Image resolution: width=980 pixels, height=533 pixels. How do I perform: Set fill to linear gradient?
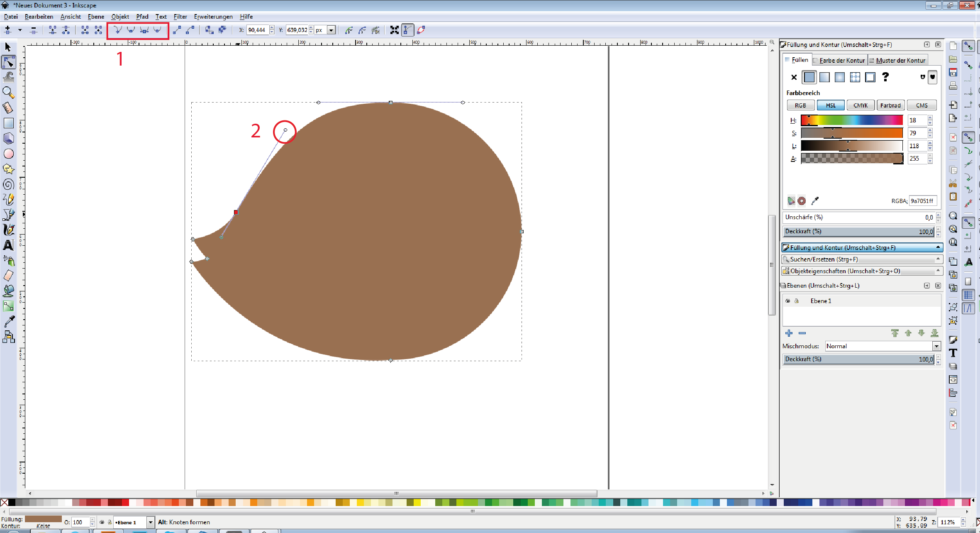coord(824,77)
